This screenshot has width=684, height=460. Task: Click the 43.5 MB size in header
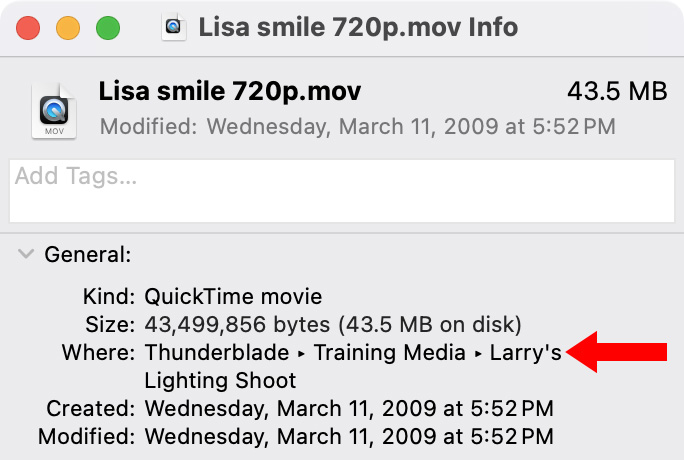tap(617, 92)
